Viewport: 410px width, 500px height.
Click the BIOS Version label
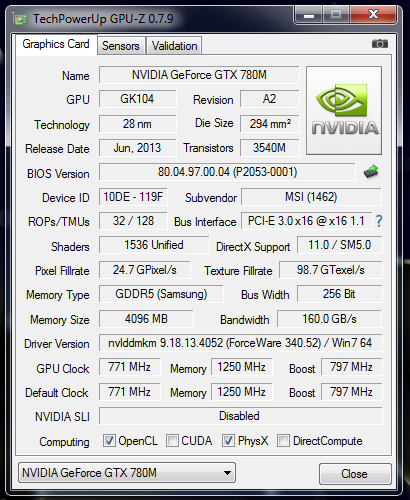[x=58, y=174]
